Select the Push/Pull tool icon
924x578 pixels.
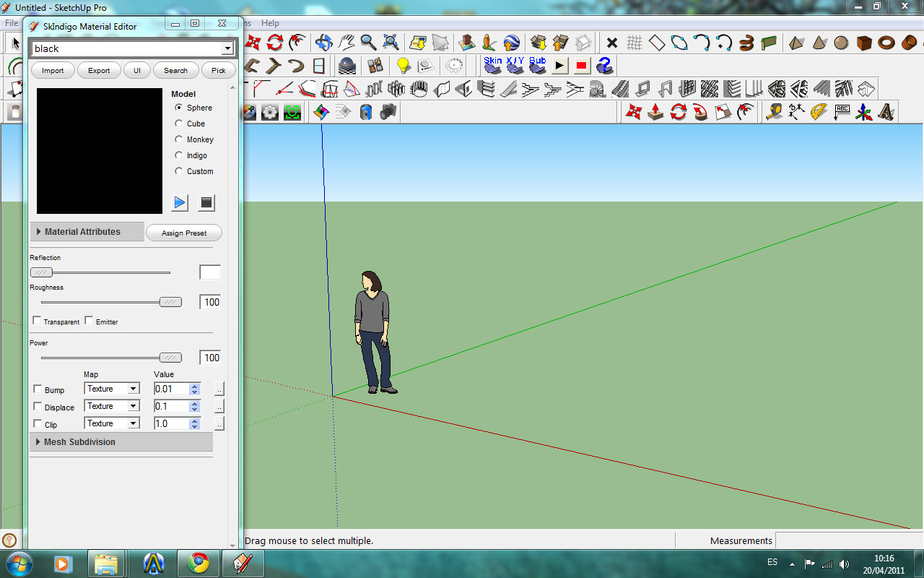[655, 112]
